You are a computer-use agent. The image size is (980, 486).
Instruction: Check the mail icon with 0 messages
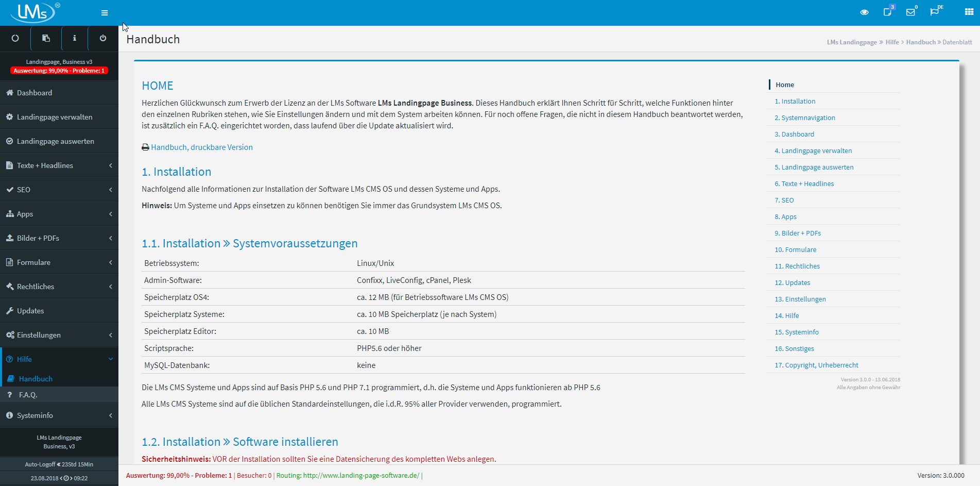[x=912, y=12]
